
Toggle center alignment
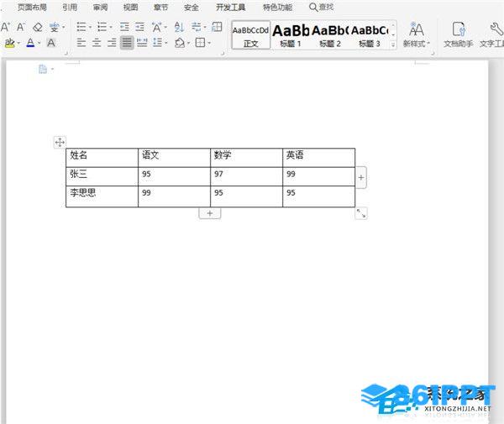click(97, 42)
